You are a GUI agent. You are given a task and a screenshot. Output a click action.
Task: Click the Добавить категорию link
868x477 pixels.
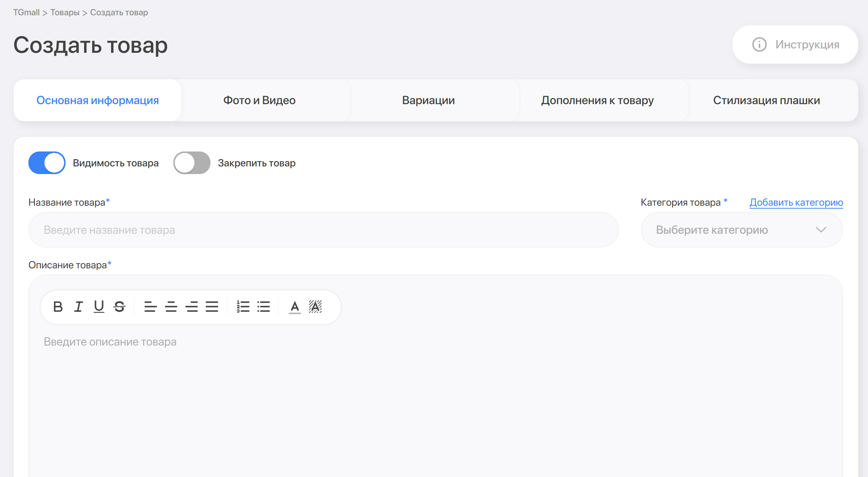pyautogui.click(x=796, y=202)
